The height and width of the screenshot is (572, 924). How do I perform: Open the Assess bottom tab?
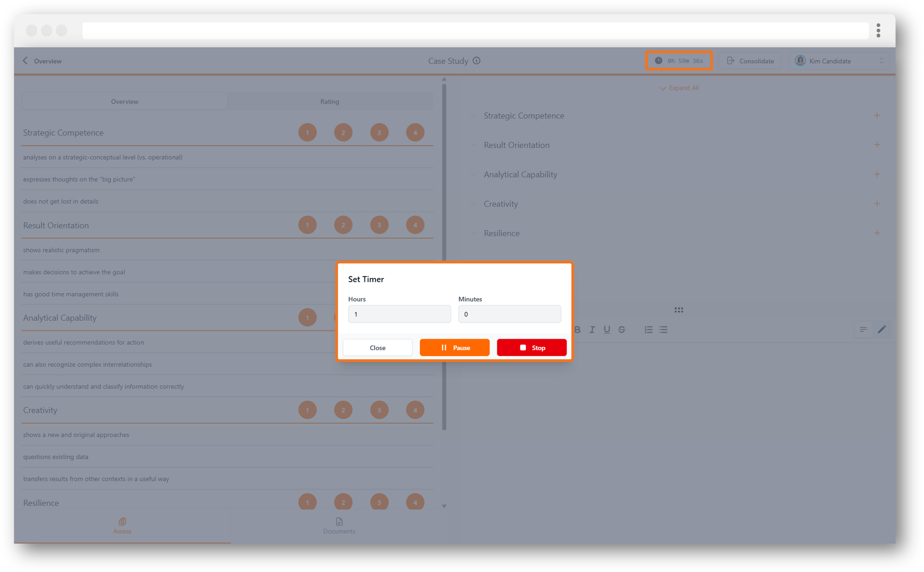[x=122, y=526]
